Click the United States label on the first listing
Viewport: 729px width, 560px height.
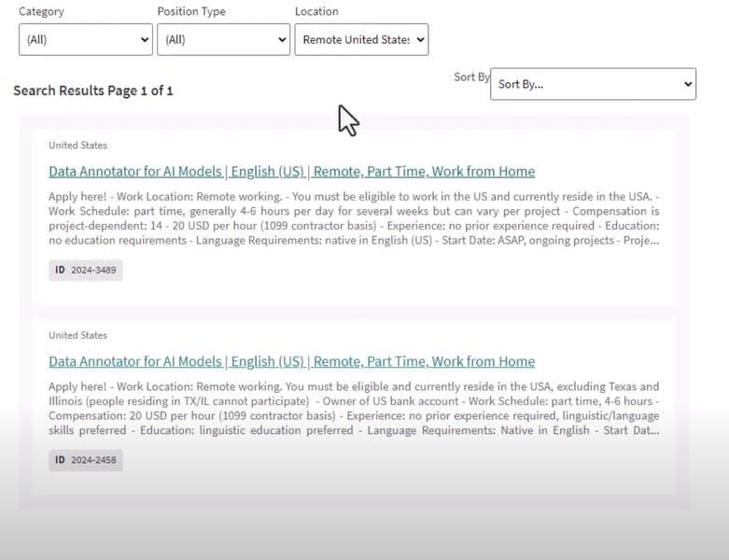77,146
